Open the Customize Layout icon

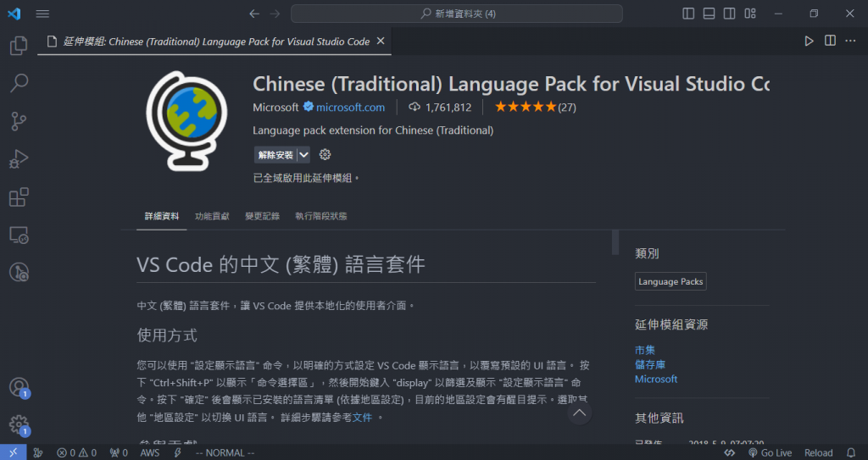(750, 14)
